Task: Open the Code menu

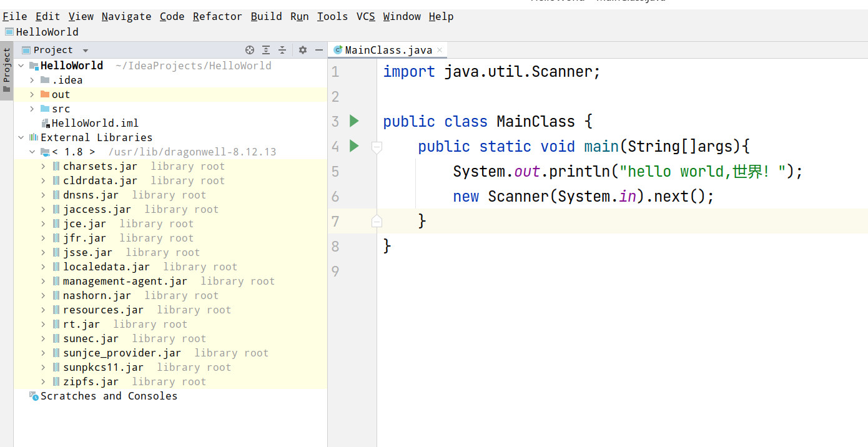Action: point(172,16)
